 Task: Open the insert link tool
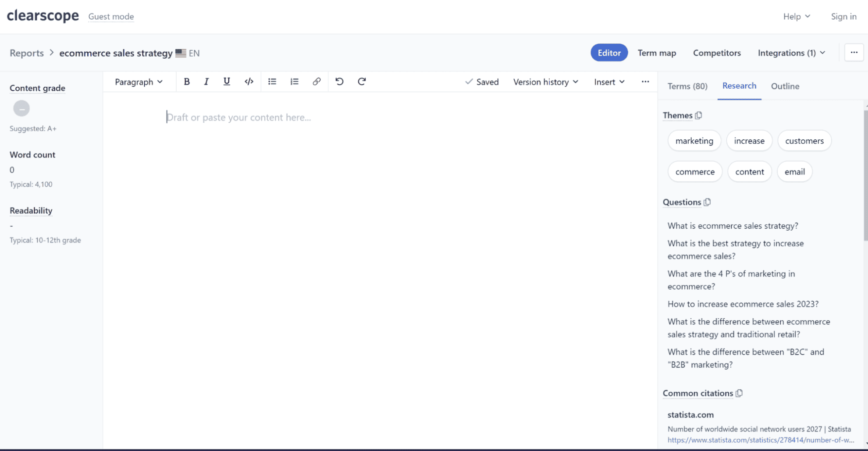[317, 82]
